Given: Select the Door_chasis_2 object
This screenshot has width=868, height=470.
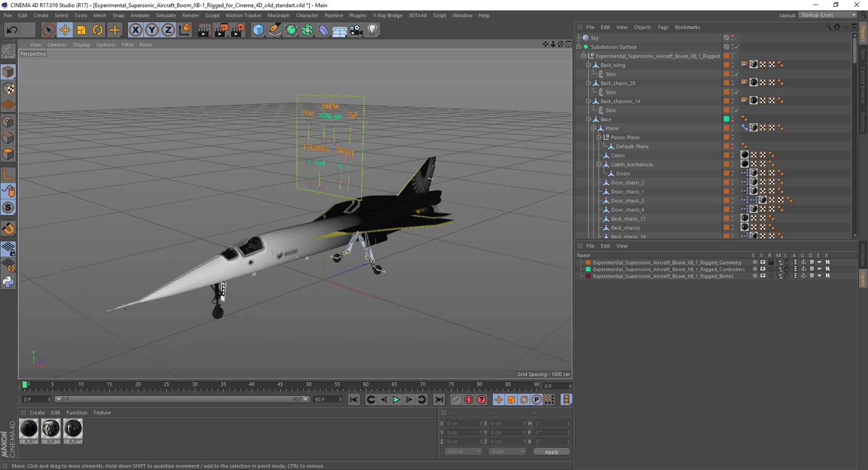Looking at the screenshot, I should pyautogui.click(x=627, y=183).
